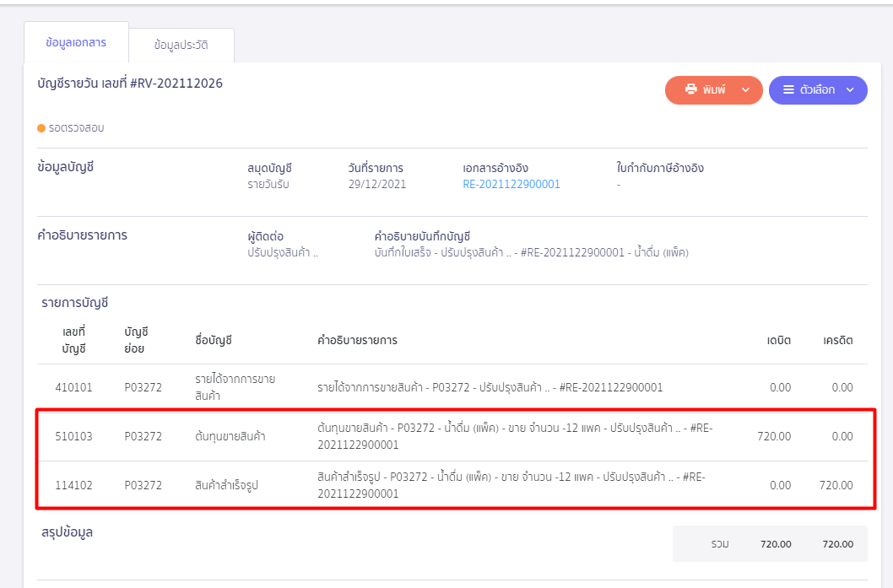Click the เลขที่บัญชี column header

tap(74, 340)
